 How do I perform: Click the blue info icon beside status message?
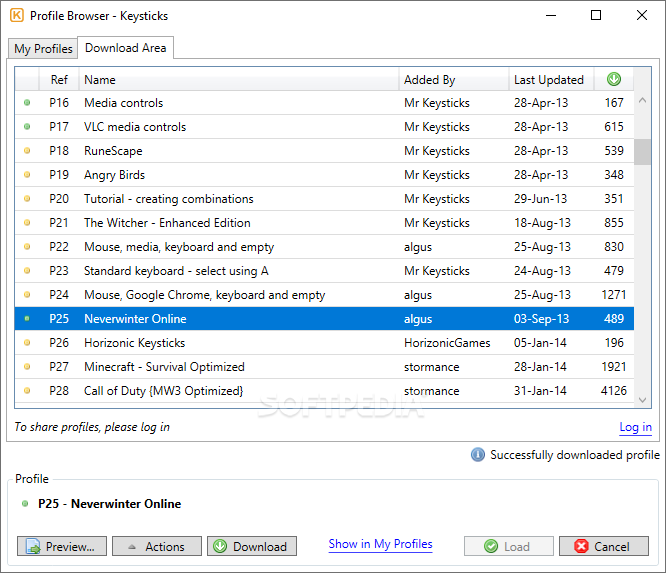pyautogui.click(x=477, y=455)
